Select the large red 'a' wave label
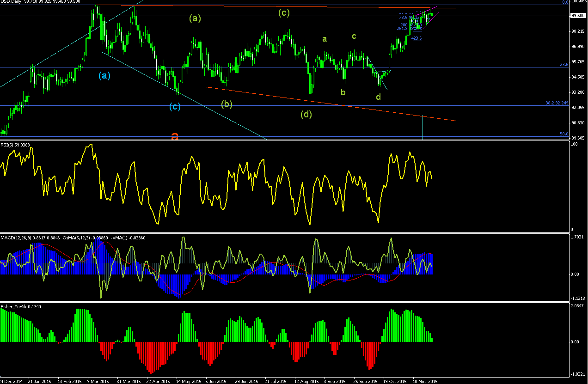Image resolution: width=588 pixels, height=384 pixels. pyautogui.click(x=175, y=136)
